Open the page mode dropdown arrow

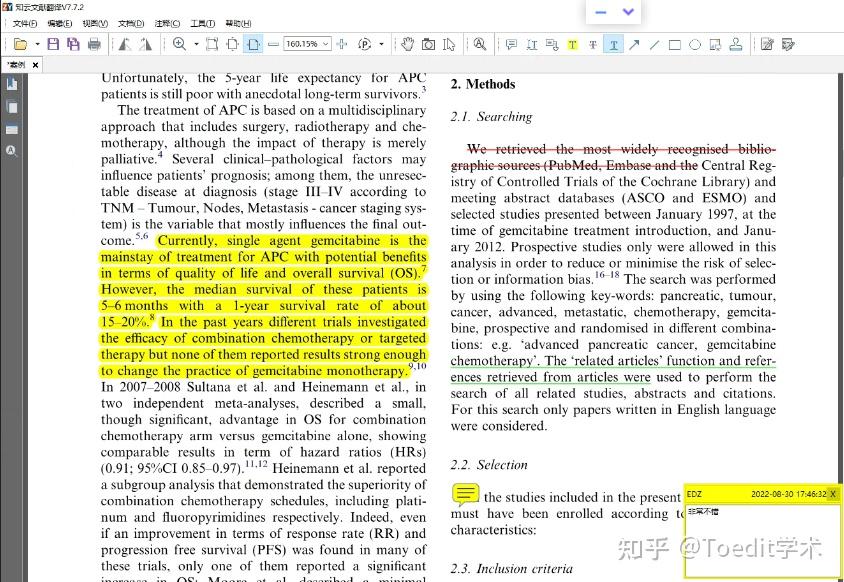pos(380,44)
